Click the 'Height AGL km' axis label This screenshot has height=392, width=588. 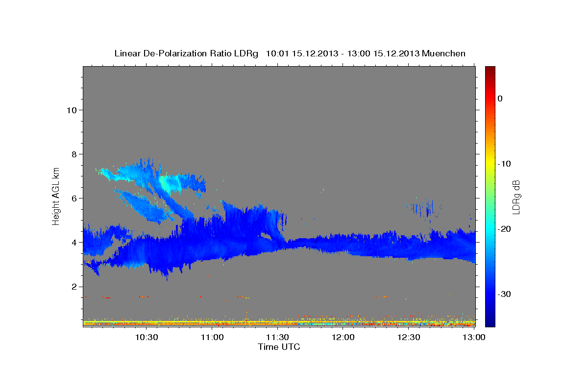(56, 196)
